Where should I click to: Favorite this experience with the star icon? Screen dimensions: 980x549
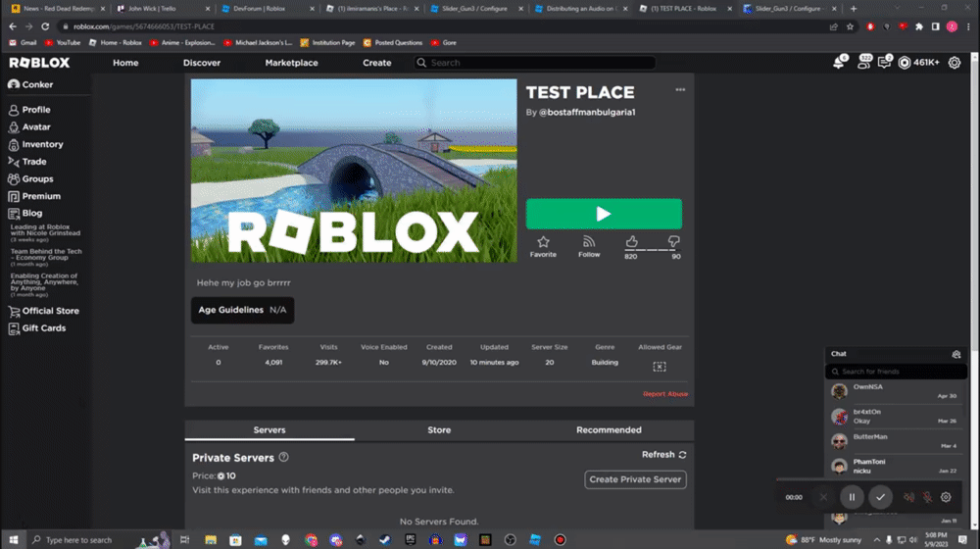pos(543,246)
